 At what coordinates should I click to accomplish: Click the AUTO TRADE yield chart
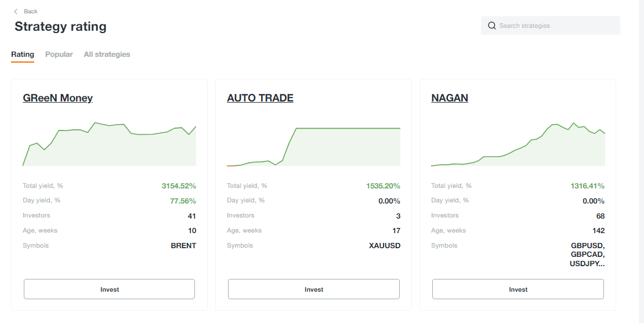click(x=314, y=147)
